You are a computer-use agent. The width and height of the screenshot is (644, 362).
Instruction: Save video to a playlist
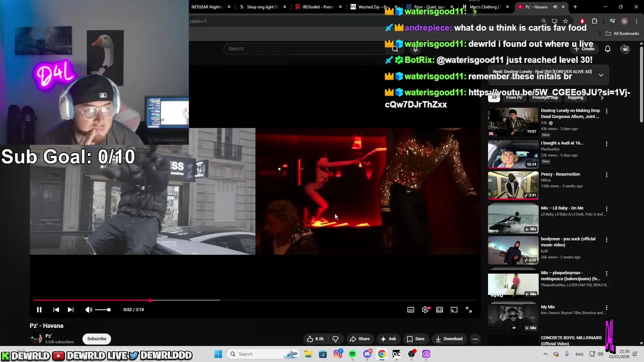click(x=416, y=339)
